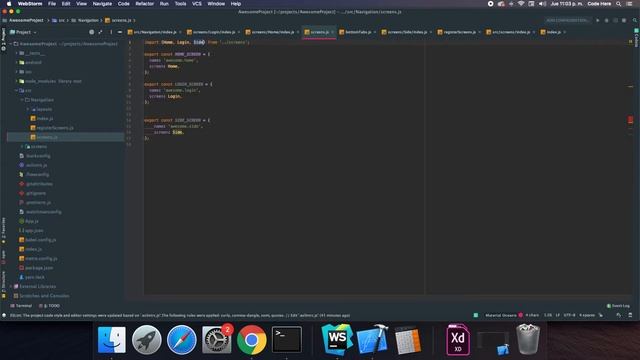Click the Run button in the toolbar

[x=598, y=20]
